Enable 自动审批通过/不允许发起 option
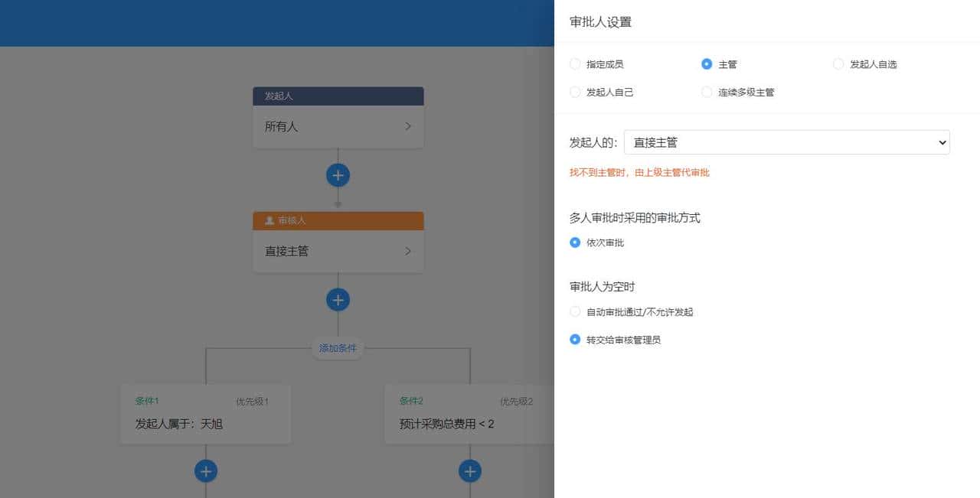The width and height of the screenshot is (980, 498). click(575, 311)
